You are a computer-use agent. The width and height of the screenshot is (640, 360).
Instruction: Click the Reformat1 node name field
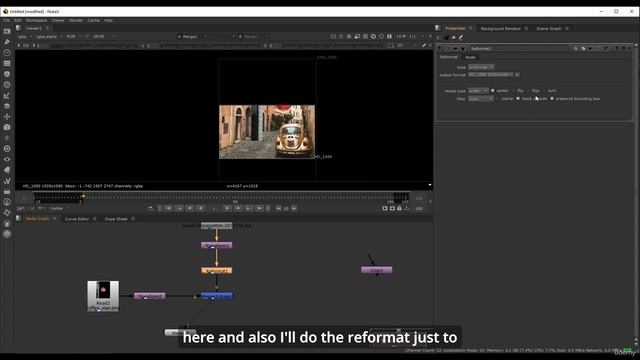click(518, 49)
